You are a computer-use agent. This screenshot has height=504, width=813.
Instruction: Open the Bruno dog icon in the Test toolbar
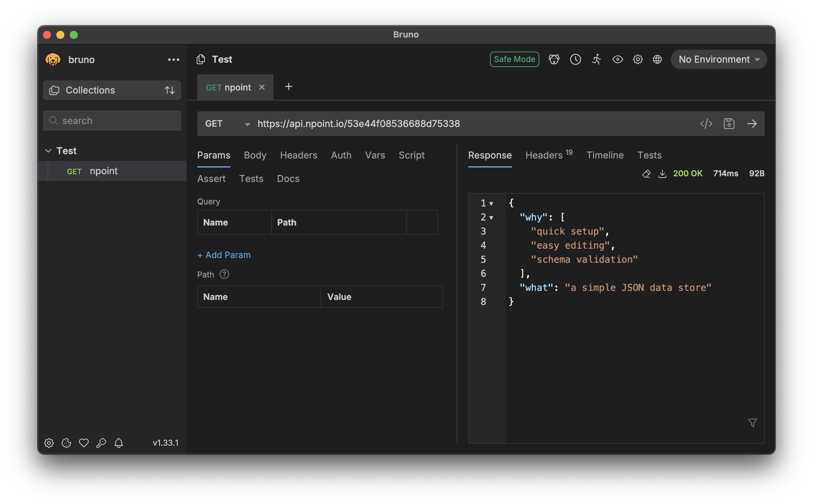click(554, 59)
